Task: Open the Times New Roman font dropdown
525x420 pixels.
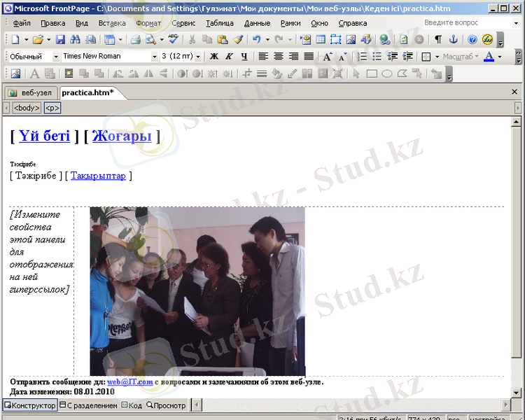Action: coord(155,57)
